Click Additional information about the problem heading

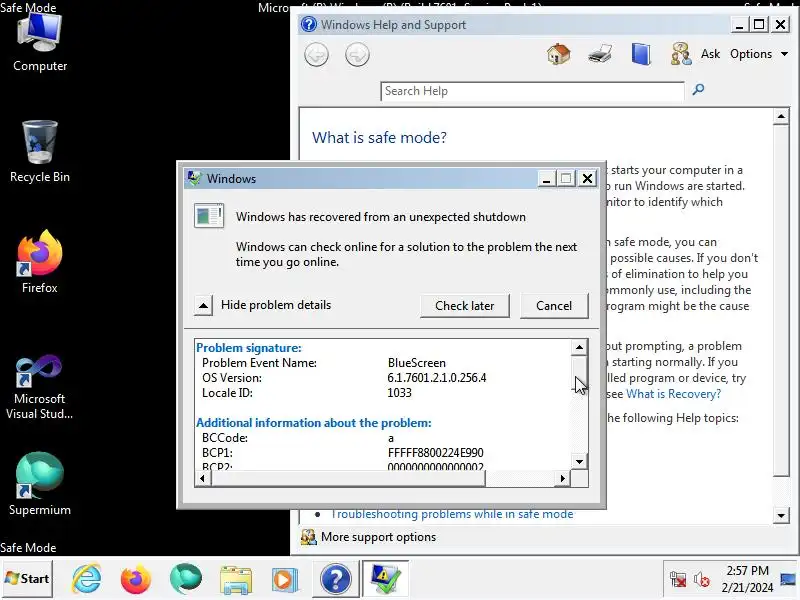pyautogui.click(x=313, y=422)
